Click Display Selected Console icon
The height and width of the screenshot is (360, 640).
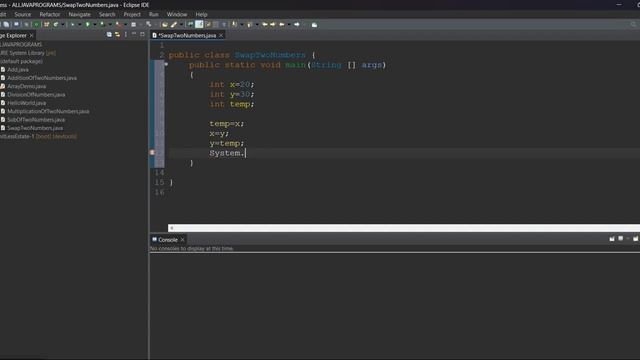620,238
